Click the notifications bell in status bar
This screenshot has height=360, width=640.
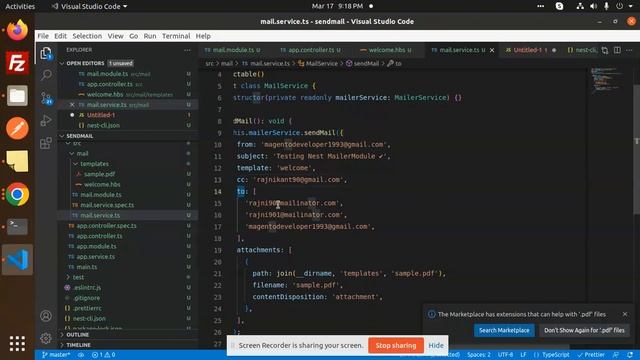coord(630,355)
